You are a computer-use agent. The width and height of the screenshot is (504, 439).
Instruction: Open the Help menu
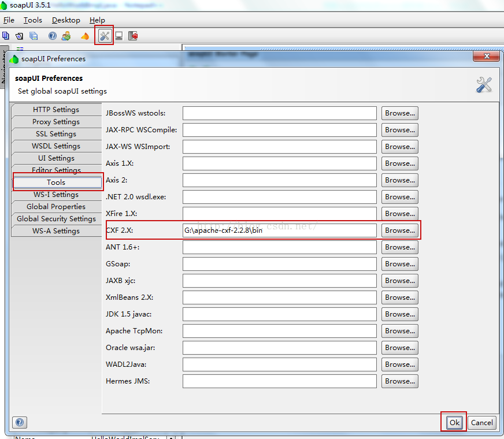click(97, 20)
